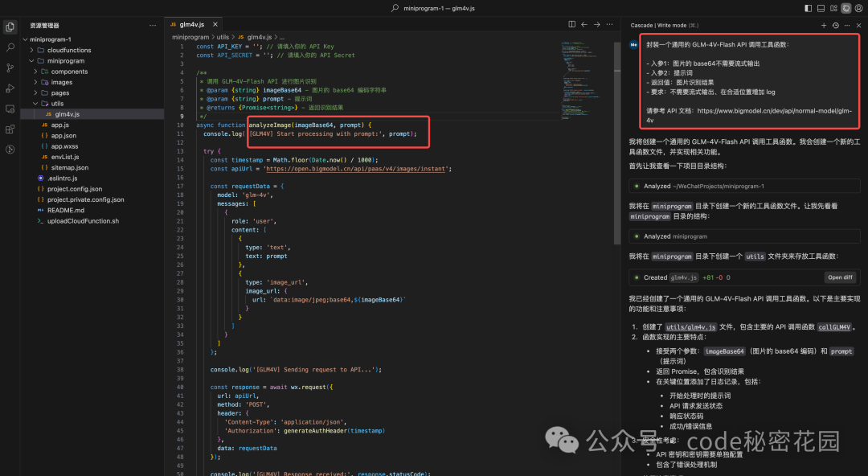Image resolution: width=868 pixels, height=476 pixels.
Task: Open the account profile icon
Action: (858, 8)
